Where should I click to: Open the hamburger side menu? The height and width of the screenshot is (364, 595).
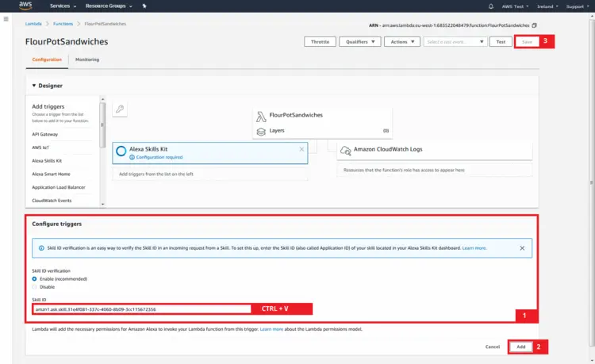point(6,19)
